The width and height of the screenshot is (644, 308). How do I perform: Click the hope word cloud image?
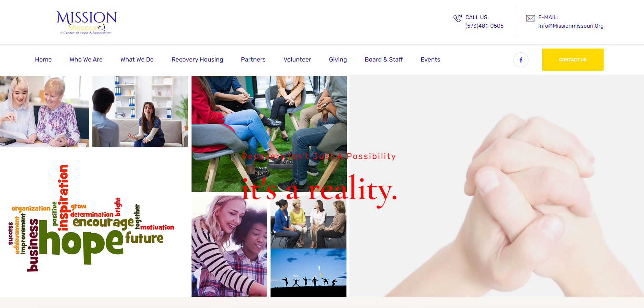click(91, 218)
